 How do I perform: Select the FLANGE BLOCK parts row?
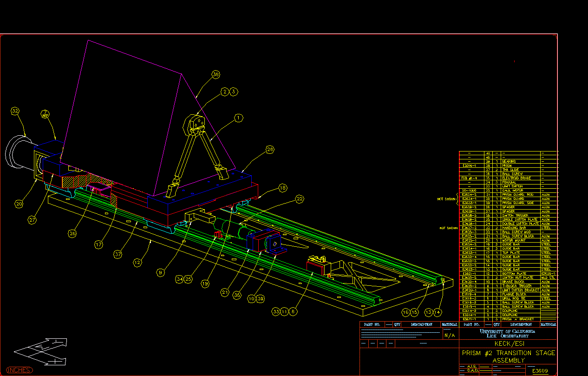coord(508,294)
